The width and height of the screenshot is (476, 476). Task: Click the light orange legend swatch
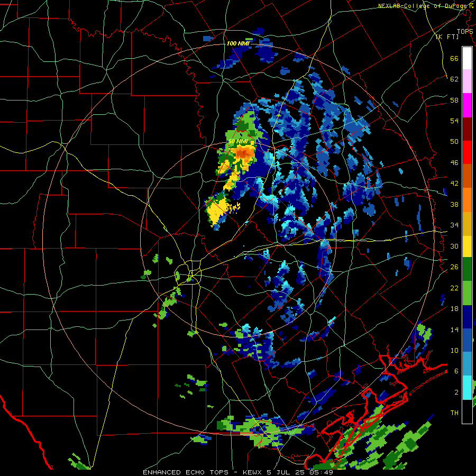tap(467, 199)
